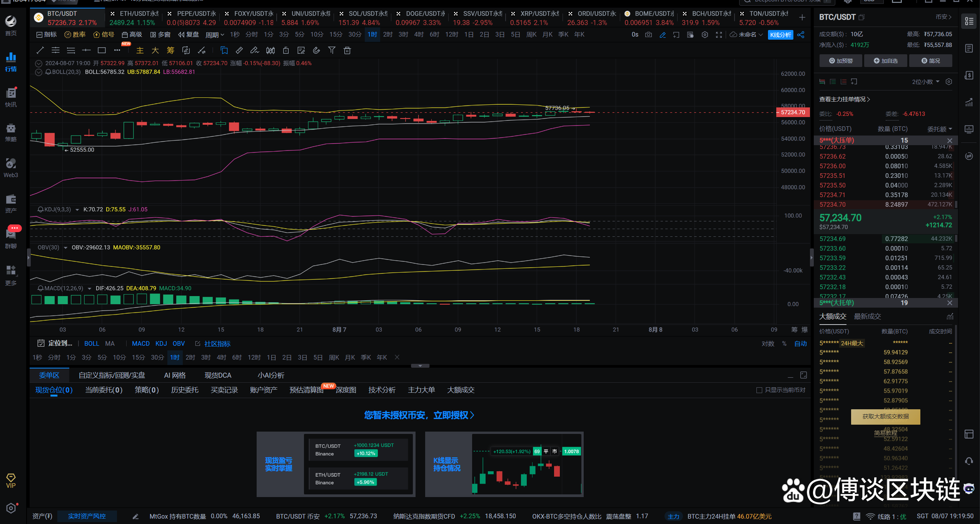Viewport: 980px width, 524px height.
Task: Open the 最新成交 tab
Action: click(x=867, y=316)
